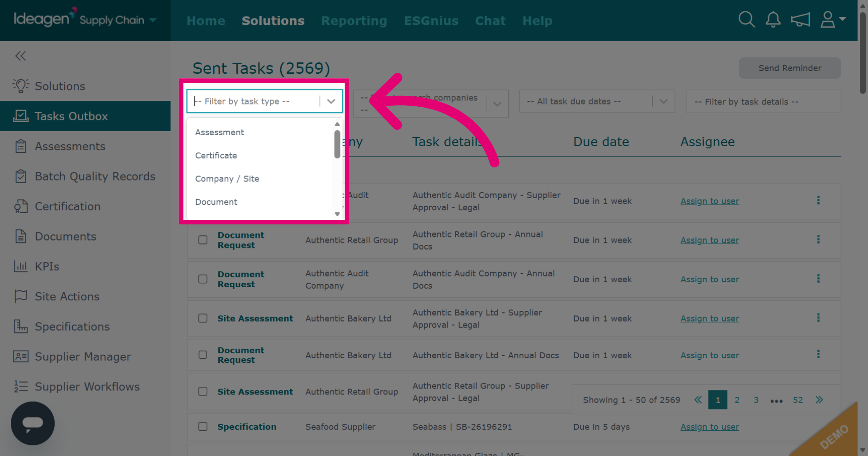Go to page 2 of results

click(x=737, y=400)
